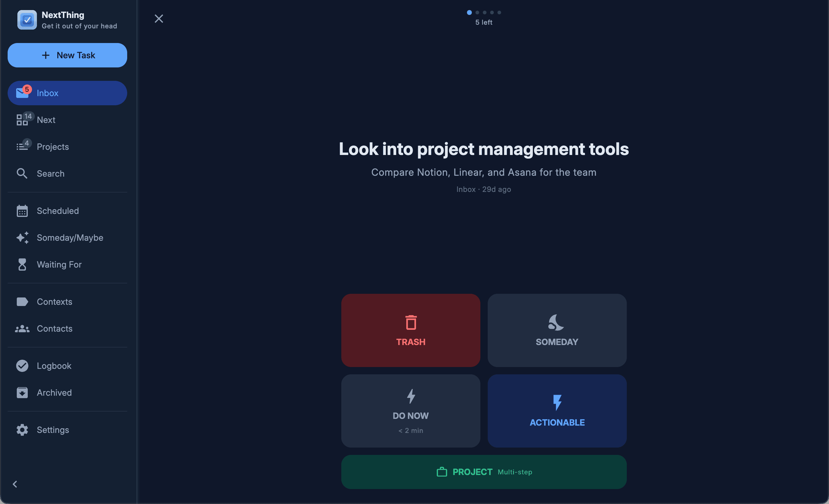Defer the task to Someday
829x504 pixels.
coord(557,330)
